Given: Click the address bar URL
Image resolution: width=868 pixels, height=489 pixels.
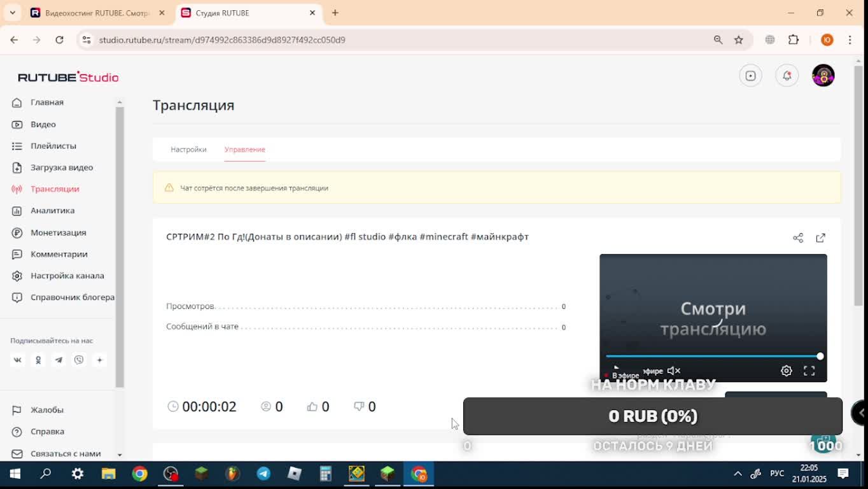Looking at the screenshot, I should (x=222, y=39).
